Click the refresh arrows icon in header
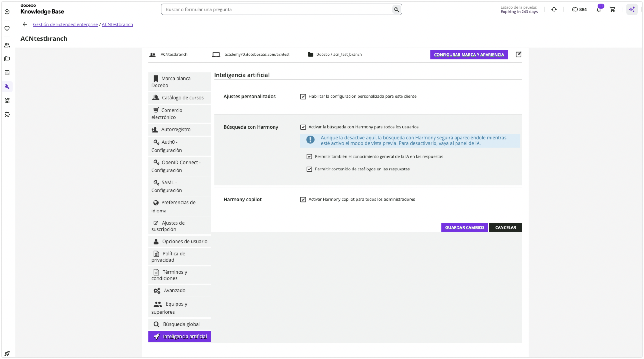 554,9
